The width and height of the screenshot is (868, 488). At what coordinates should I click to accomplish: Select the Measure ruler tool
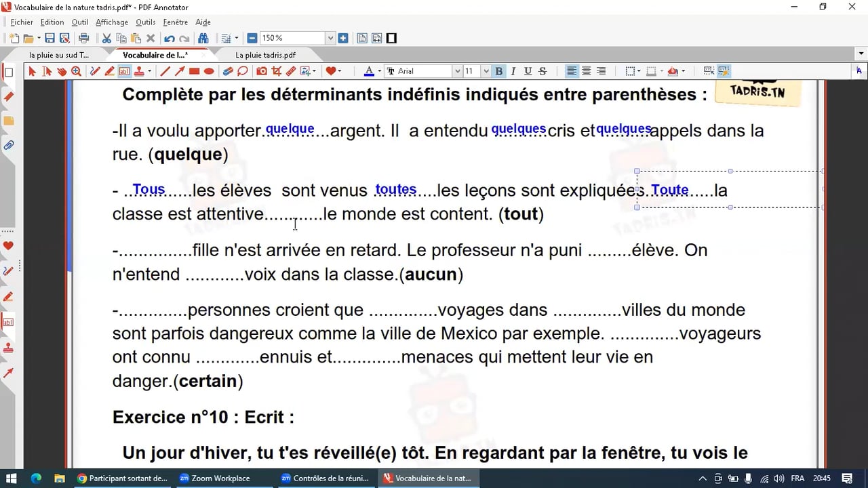(291, 71)
